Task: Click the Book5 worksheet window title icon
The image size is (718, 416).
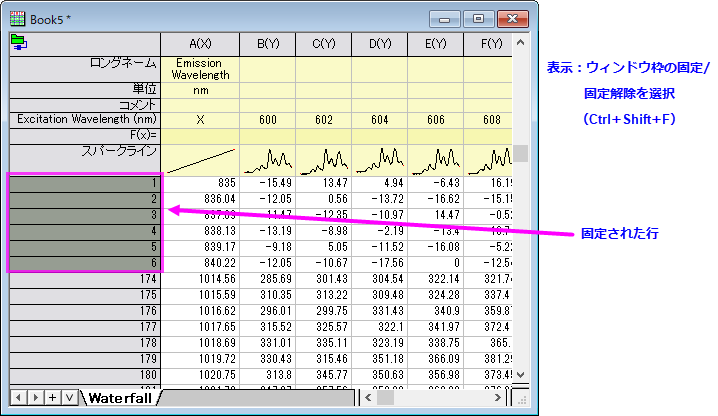Action: (x=17, y=19)
